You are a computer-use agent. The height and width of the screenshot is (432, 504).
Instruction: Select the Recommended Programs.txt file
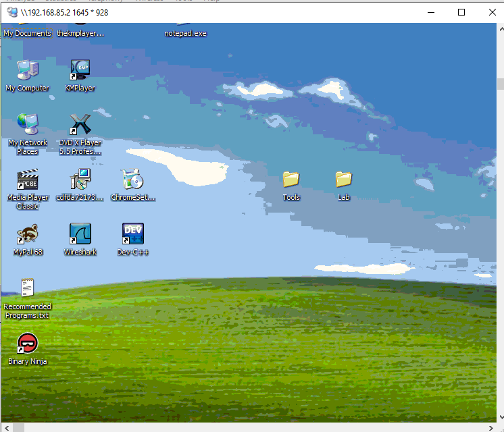pyautogui.click(x=27, y=289)
